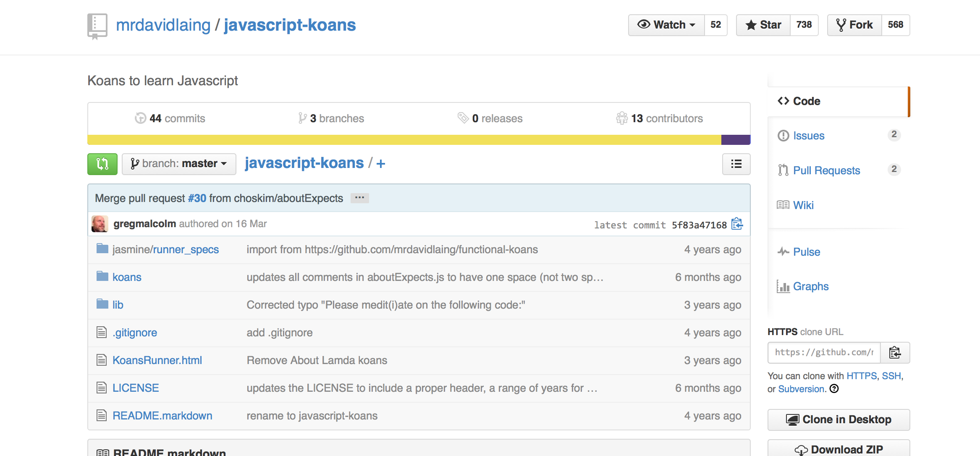
Task: Click the gregmalcolm avatar thumbnail
Action: coord(100,224)
